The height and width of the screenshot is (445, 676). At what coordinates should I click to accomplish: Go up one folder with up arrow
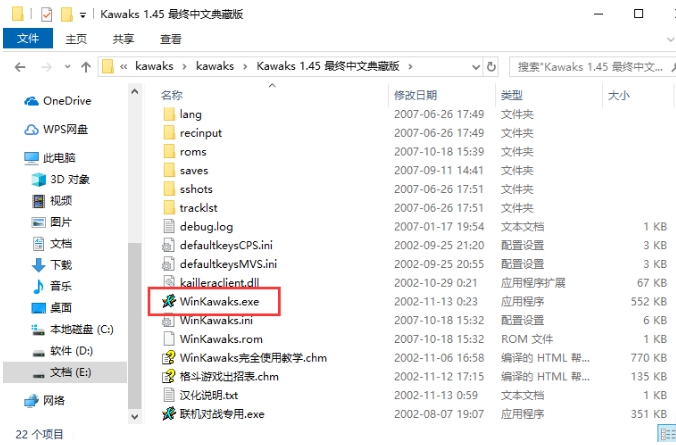coord(86,67)
